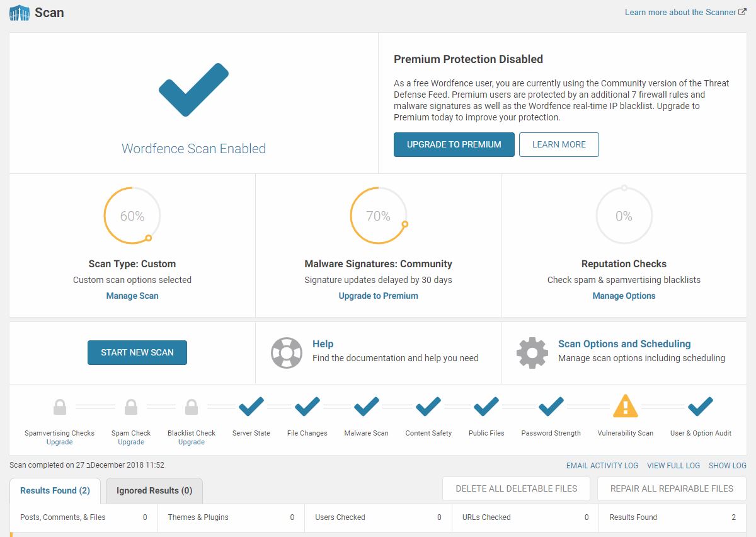
Task: Click Upgrade under Blacklist Check
Action: 192,442
